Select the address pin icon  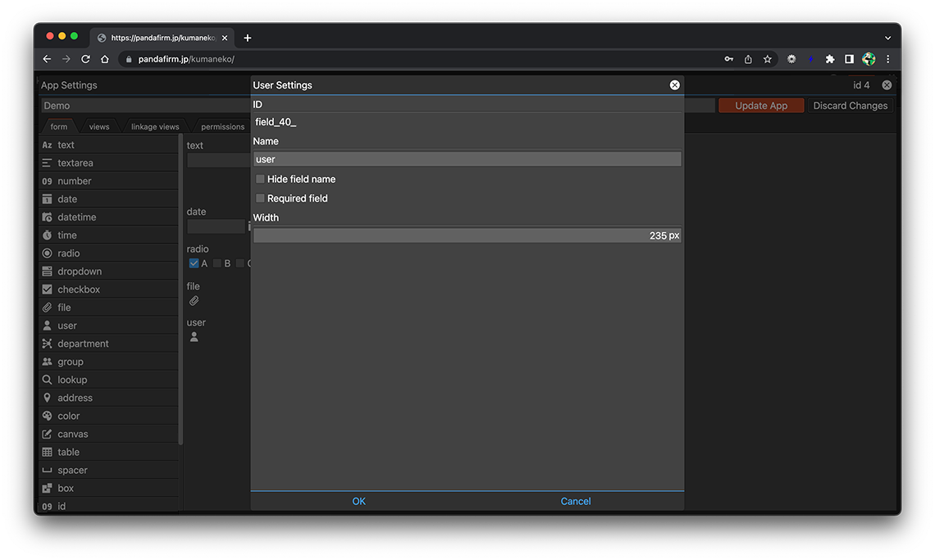pyautogui.click(x=47, y=398)
